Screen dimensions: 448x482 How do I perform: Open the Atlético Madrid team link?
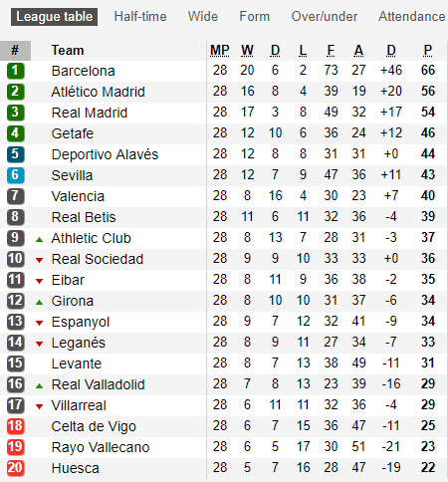(x=99, y=92)
